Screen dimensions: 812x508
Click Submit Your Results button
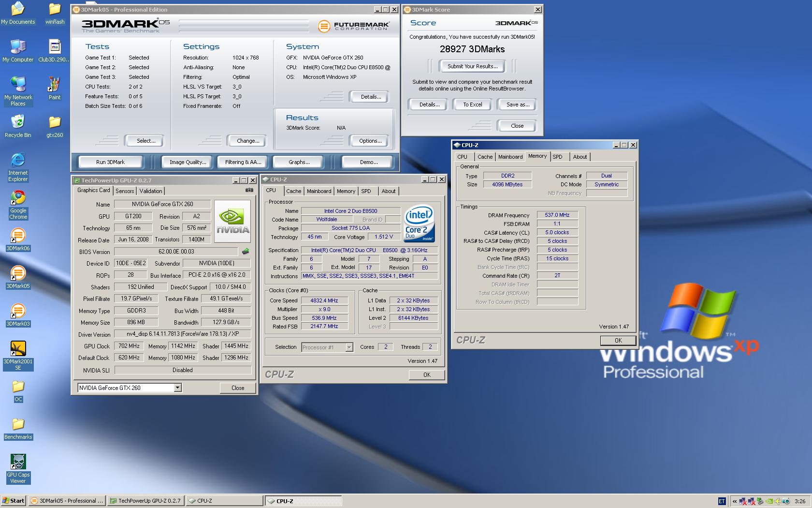point(472,66)
